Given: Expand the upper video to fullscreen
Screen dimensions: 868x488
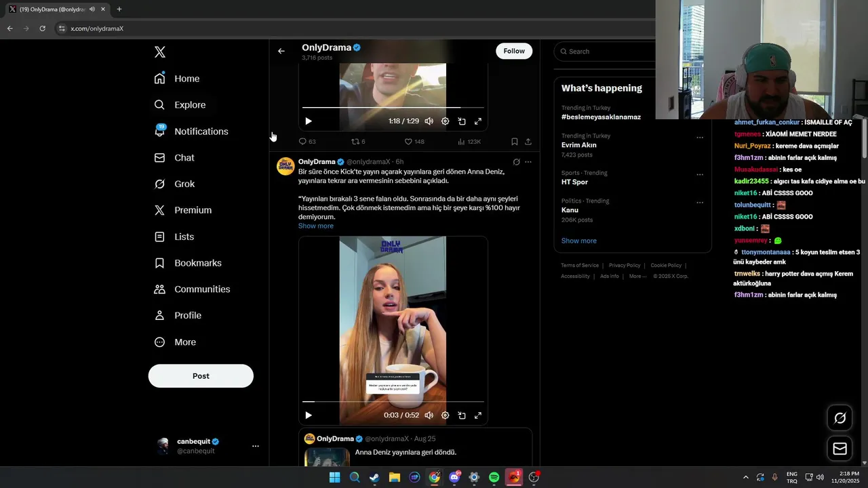Looking at the screenshot, I should [x=477, y=121].
